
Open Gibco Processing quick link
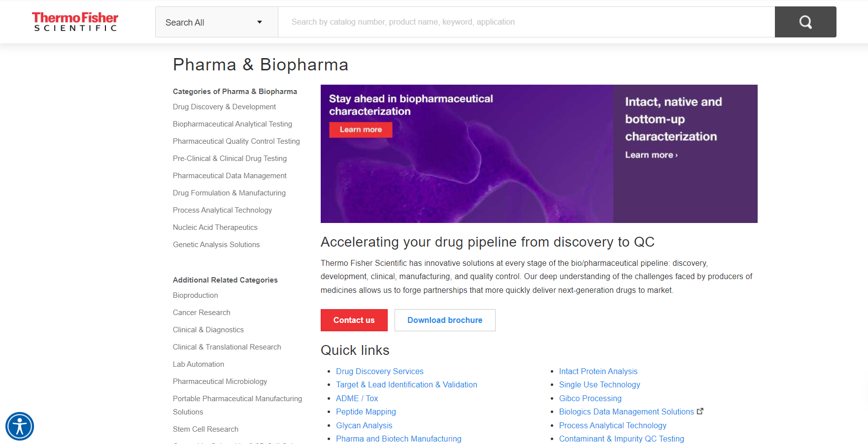[x=590, y=398]
